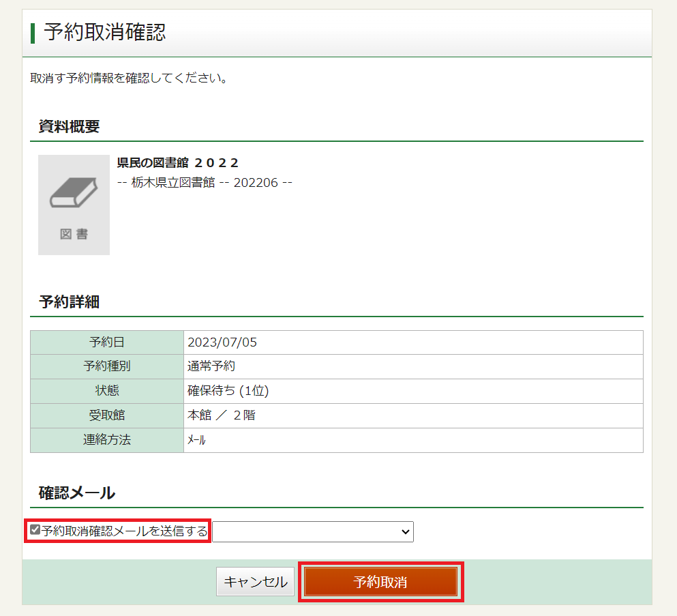The image size is (677, 616).
Task: Click the 予約日 row label
Action: (107, 342)
